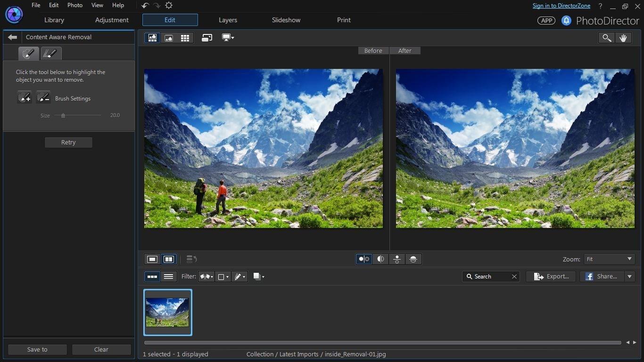Viewport: 644px width, 362px height.
Task: Expand the Share options dropdown arrow
Action: pos(629,277)
